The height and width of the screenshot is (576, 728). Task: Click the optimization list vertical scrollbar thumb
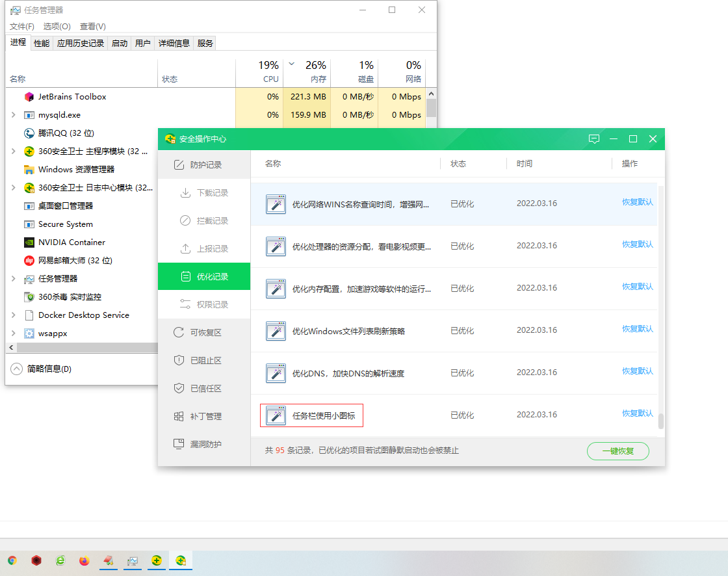pyautogui.click(x=661, y=421)
